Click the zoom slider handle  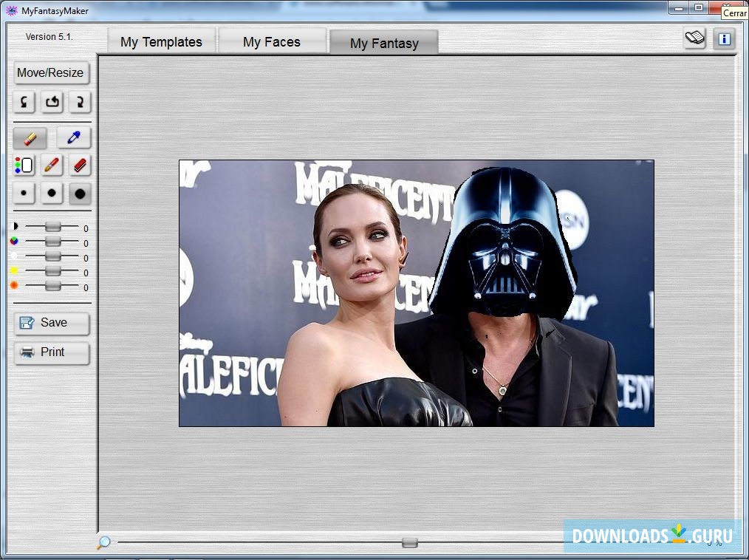click(409, 542)
